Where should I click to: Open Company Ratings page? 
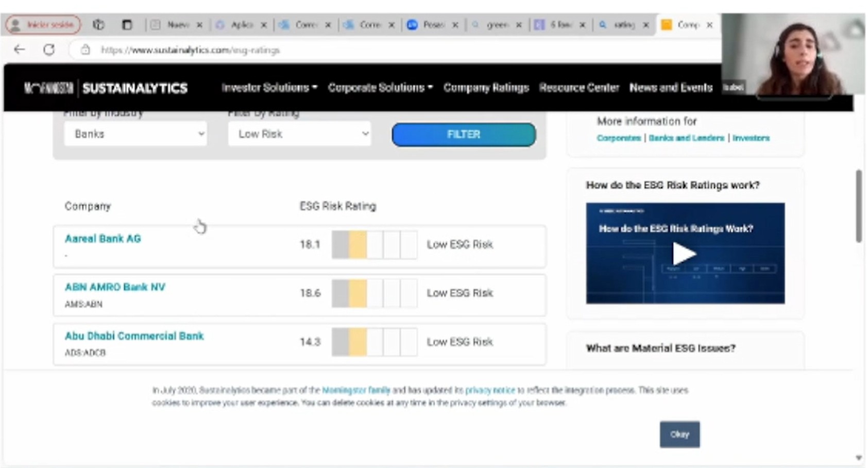tap(486, 88)
